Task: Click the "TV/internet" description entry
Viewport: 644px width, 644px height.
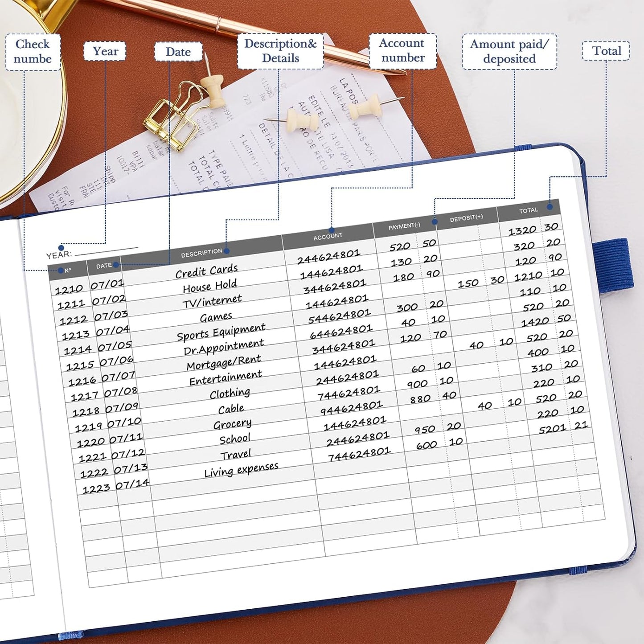Action: pos(212,302)
